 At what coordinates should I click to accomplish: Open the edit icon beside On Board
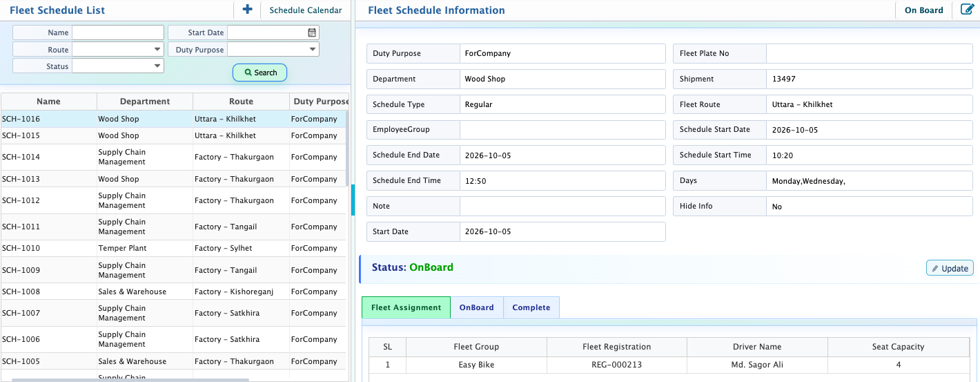click(968, 10)
